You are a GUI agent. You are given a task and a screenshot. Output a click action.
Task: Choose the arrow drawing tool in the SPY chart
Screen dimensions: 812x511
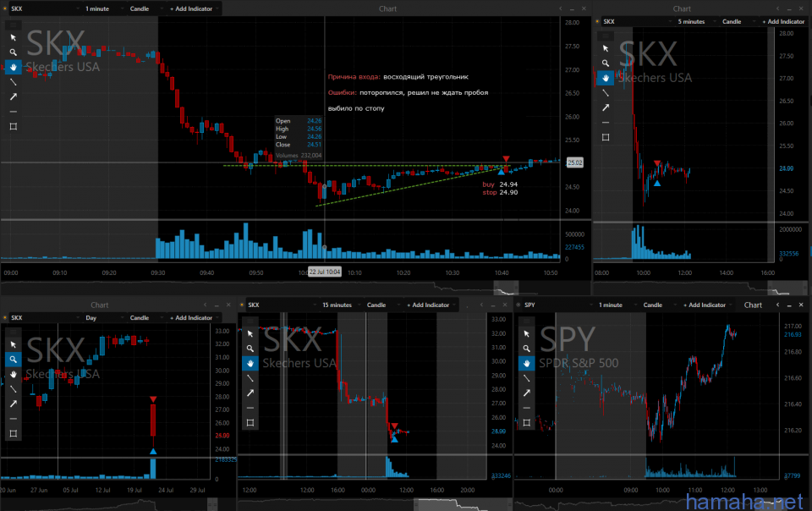click(527, 393)
